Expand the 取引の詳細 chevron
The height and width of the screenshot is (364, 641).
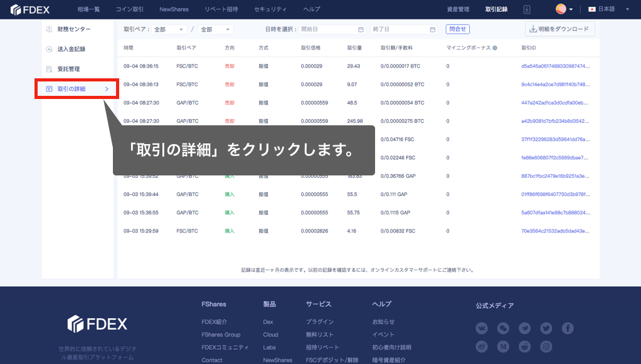(107, 89)
